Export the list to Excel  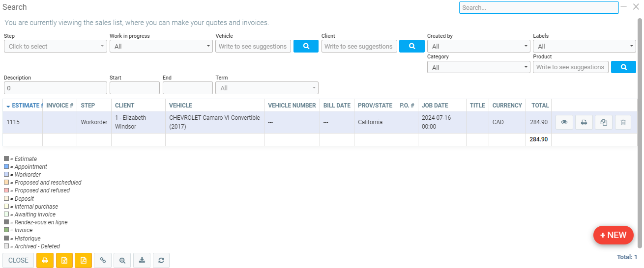coord(64,261)
